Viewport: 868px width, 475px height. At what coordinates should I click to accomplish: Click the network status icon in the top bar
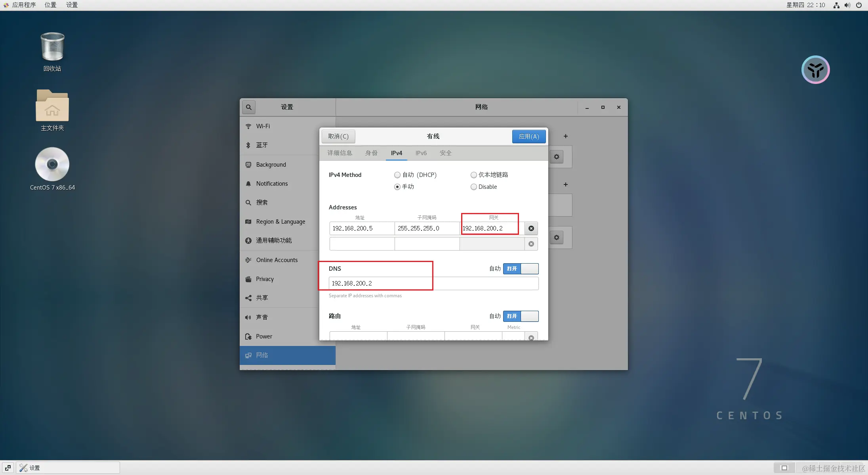coord(836,5)
